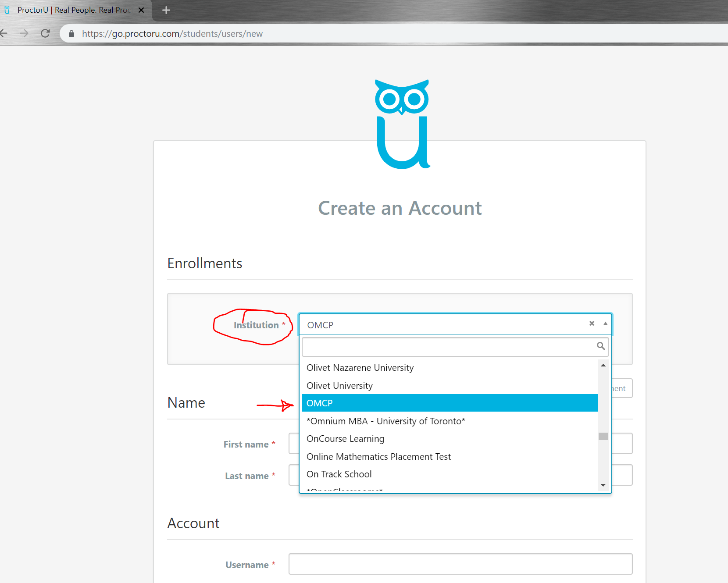Select Olivet Nazarene University option
728x583 pixels.
point(450,368)
